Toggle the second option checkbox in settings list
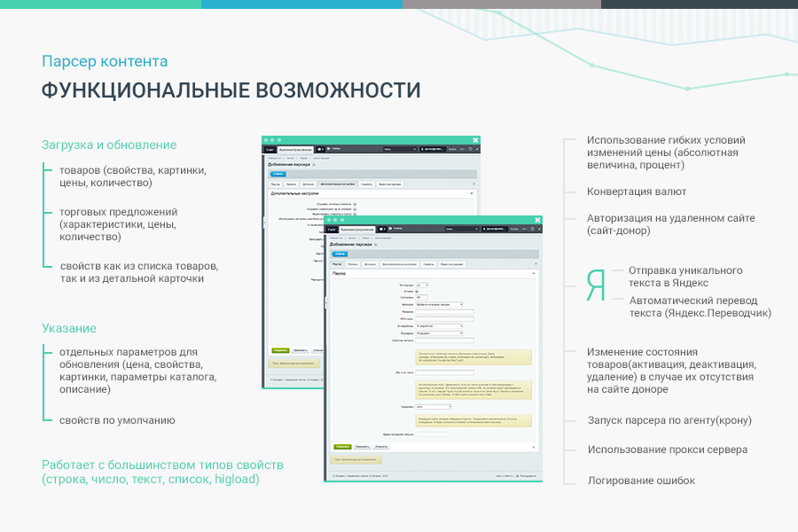Screen dimensions: 798x532 (x=354, y=208)
